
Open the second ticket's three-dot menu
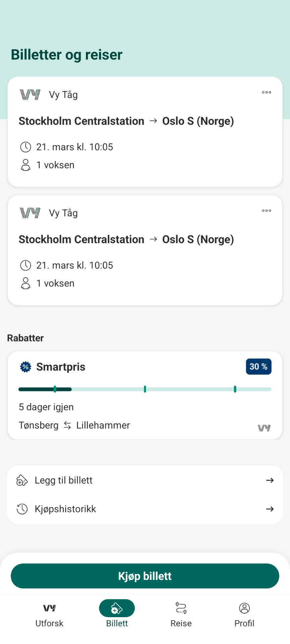267,211
